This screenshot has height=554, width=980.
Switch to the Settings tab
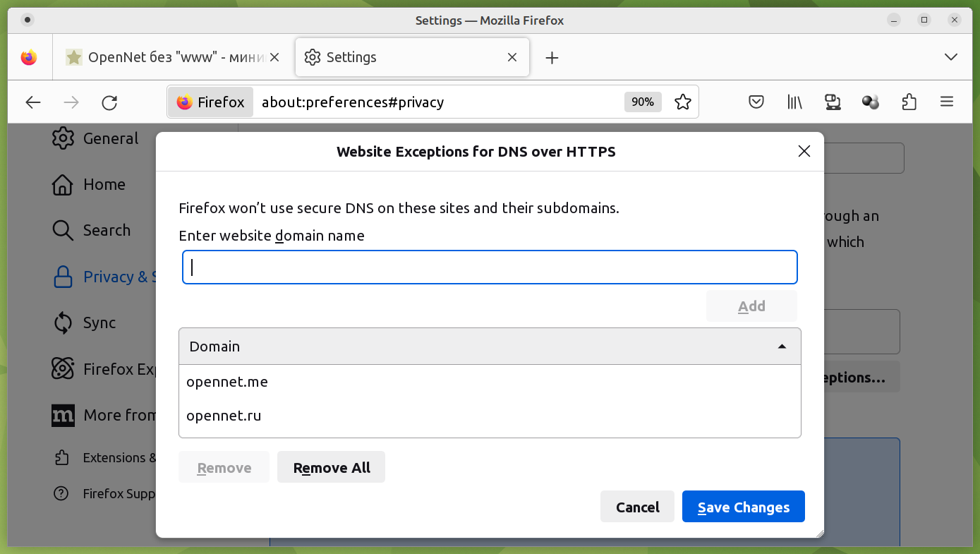412,57
